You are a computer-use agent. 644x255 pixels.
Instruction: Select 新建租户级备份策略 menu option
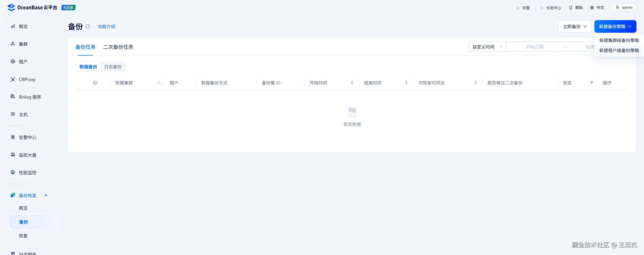[619, 50]
